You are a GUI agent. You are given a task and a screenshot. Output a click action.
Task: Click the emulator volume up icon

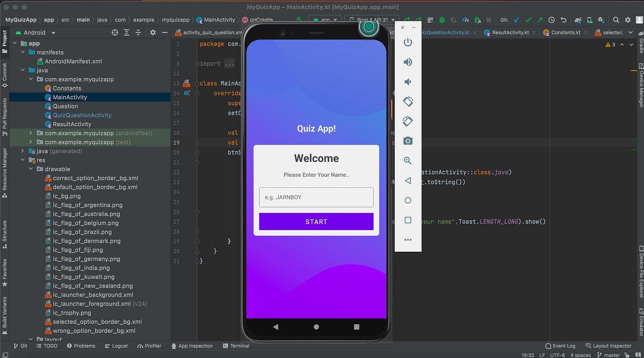(x=408, y=62)
